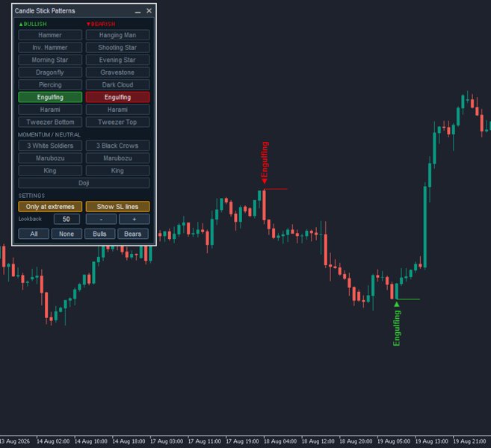Click the 18 Aug 12:00 time label
Viewport: 491px width, 448px height.
[318, 441]
